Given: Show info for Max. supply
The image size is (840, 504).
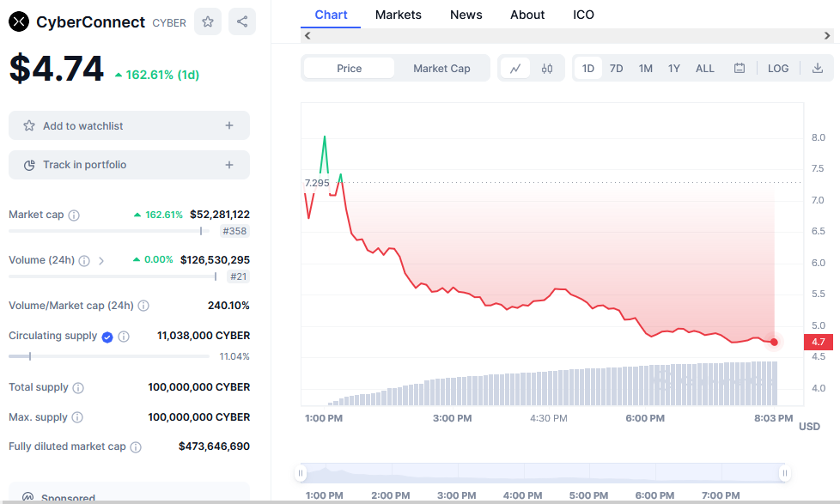Looking at the screenshot, I should click(77, 417).
